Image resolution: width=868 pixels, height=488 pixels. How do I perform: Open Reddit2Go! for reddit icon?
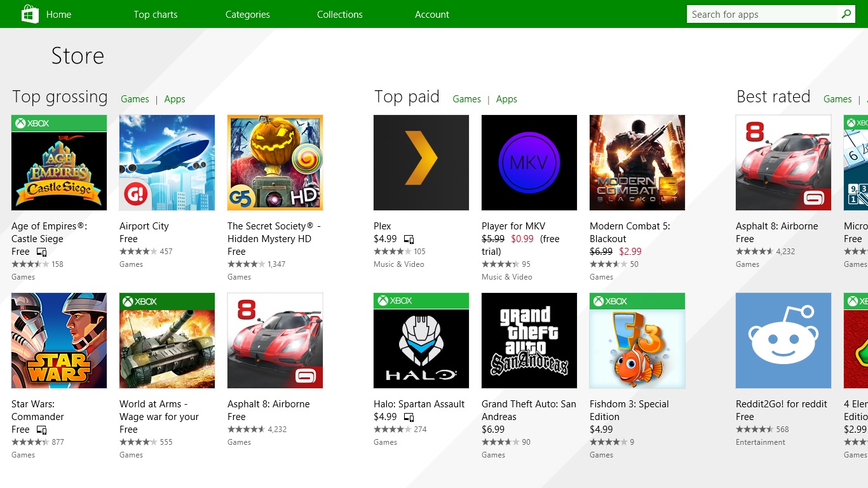[783, 341]
